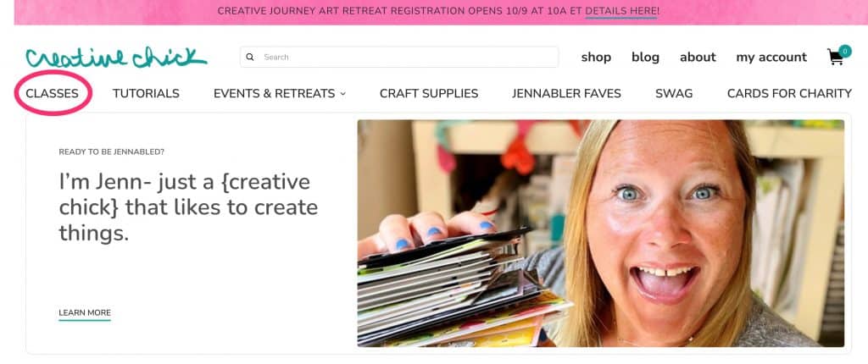Viewport: 868px width, 364px height.
Task: Click the Creative Chick logo
Action: coord(116,57)
